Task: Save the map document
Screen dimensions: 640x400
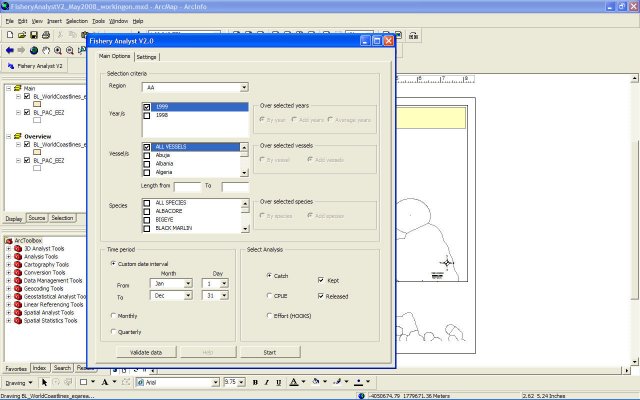Action: [x=34, y=36]
